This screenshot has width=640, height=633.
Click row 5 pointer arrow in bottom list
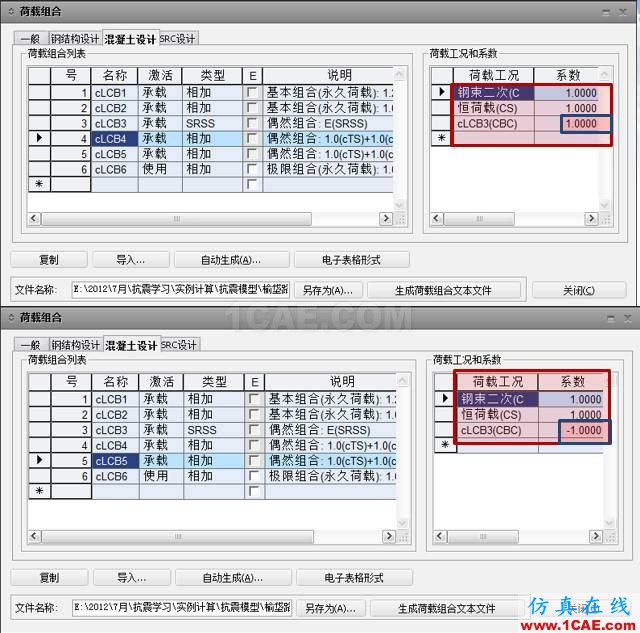coord(40,460)
